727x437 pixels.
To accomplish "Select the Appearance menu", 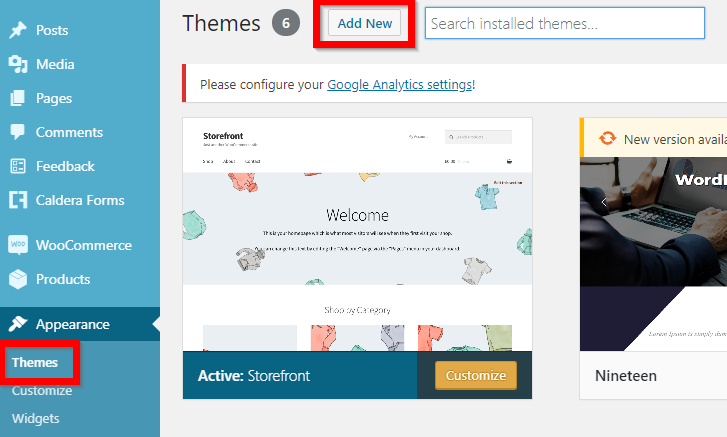I will [80, 324].
